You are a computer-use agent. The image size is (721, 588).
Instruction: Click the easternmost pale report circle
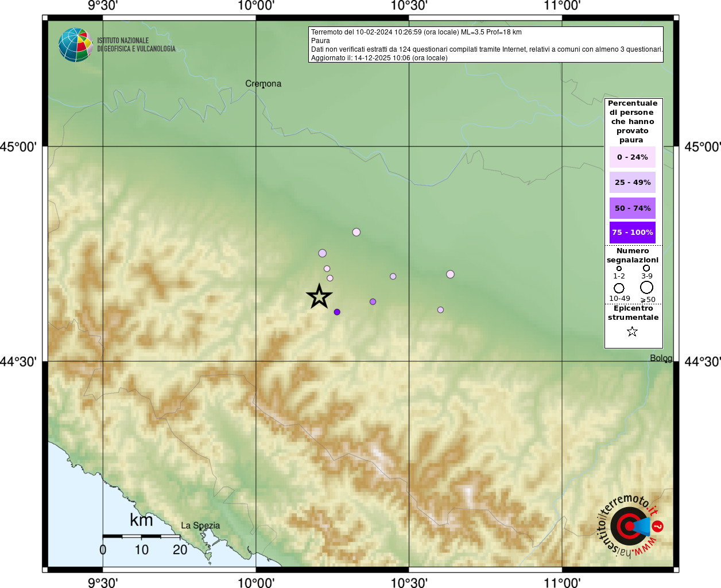click(x=450, y=274)
